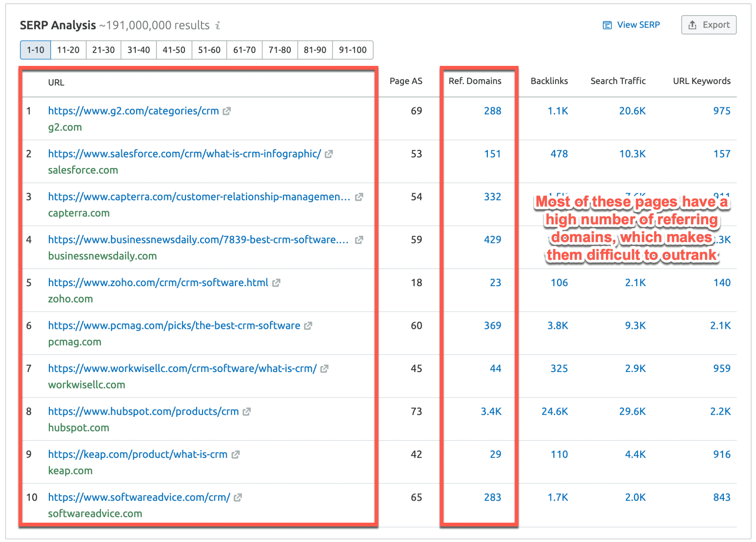Open external link icon for salesforce URL
Image resolution: width=756 pixels, height=542 pixels.
(x=329, y=154)
